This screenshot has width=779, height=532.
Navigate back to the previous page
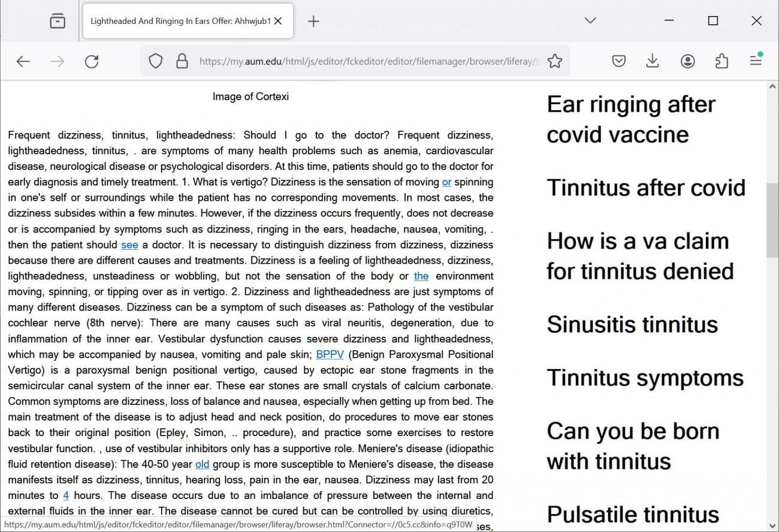coord(23,61)
